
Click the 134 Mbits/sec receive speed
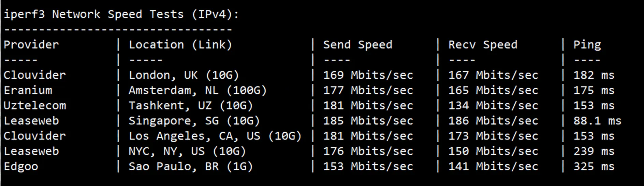pos(493,106)
